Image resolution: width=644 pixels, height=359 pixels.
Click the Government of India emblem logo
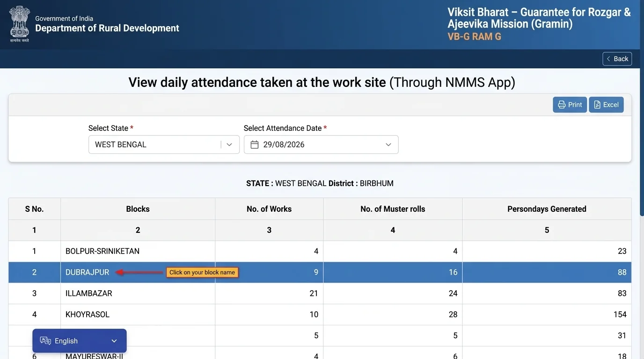tap(20, 23)
